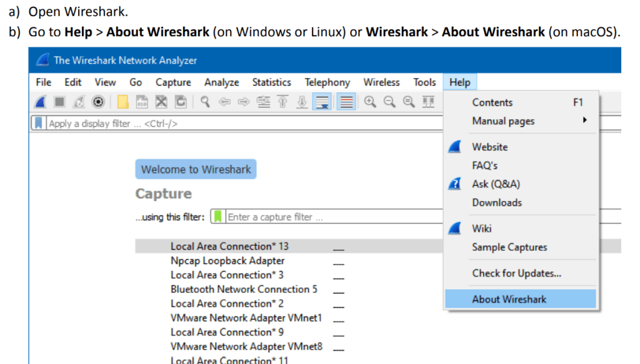Expand the Manual pages submenu
The width and height of the screenshot is (640, 364).
(x=503, y=121)
